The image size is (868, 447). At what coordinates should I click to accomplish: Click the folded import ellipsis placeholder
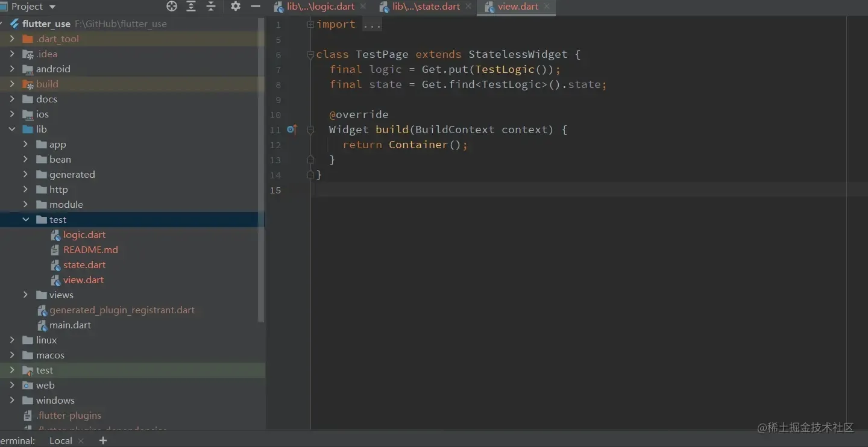372,24
